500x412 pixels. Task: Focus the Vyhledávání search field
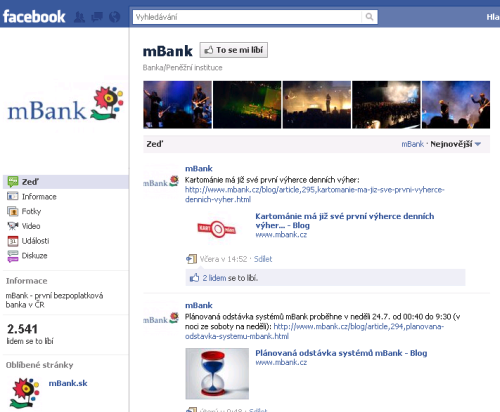point(247,17)
